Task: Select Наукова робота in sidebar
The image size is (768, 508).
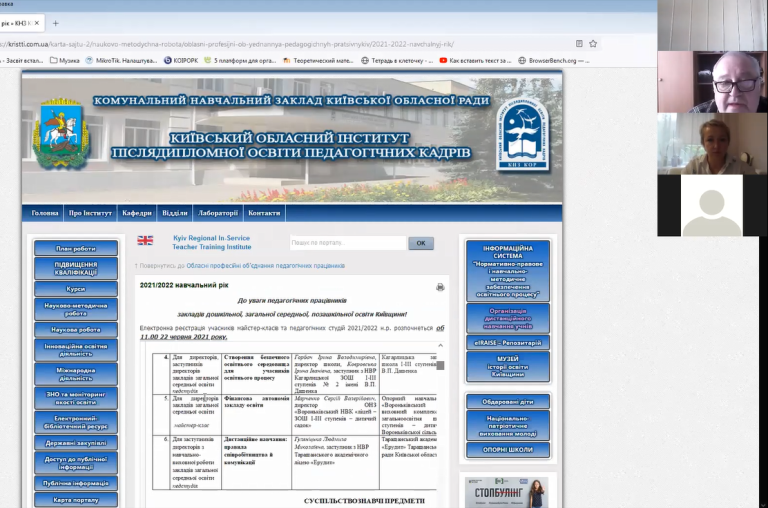Action: 76,330
